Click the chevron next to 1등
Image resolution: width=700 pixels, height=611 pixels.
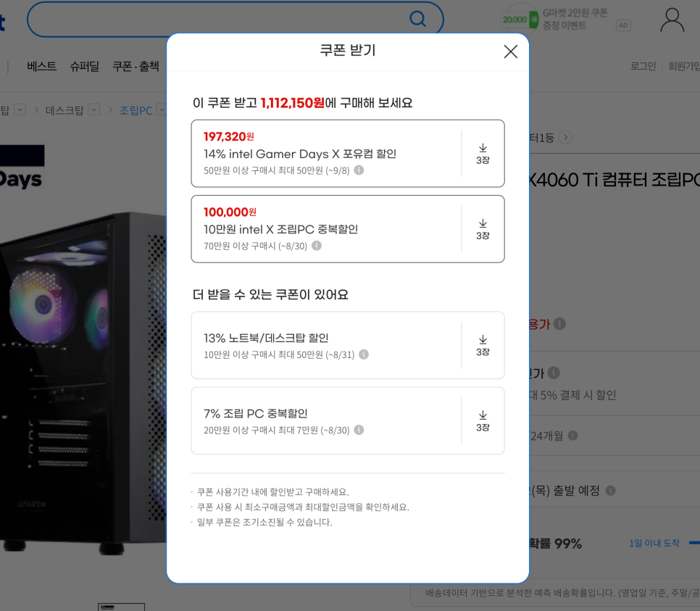565,137
